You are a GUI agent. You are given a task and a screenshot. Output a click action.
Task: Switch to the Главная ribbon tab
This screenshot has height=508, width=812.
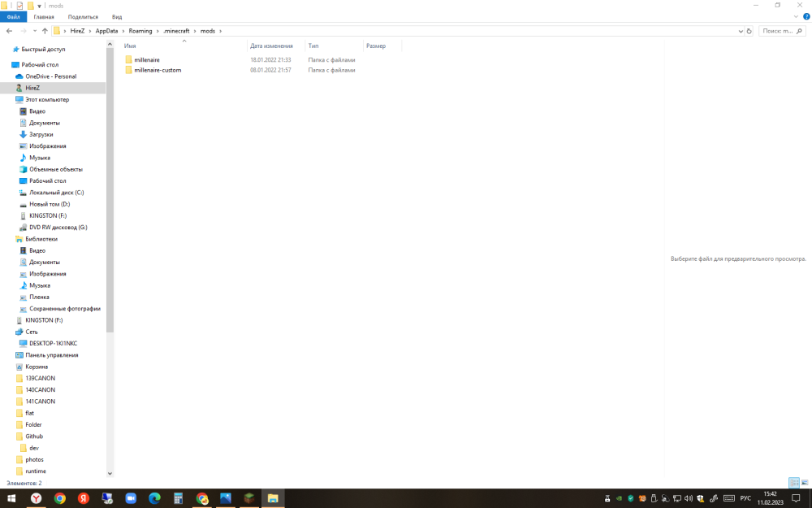(x=44, y=16)
